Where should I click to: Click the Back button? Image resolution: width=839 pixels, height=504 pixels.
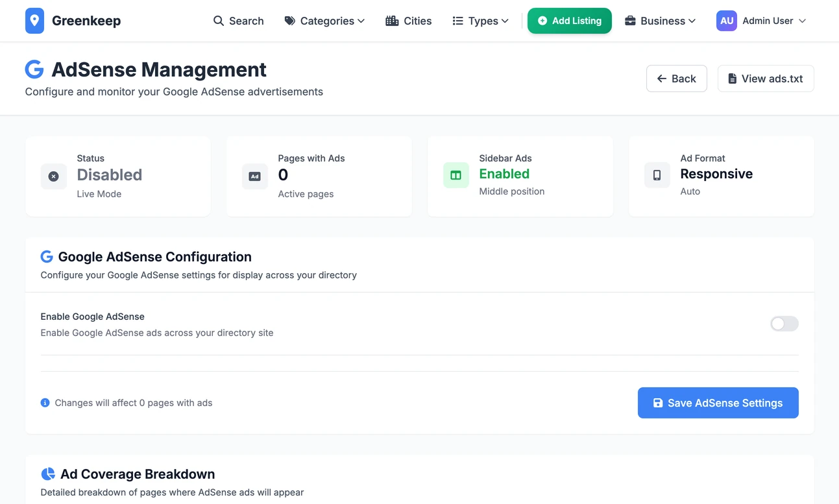point(677,78)
